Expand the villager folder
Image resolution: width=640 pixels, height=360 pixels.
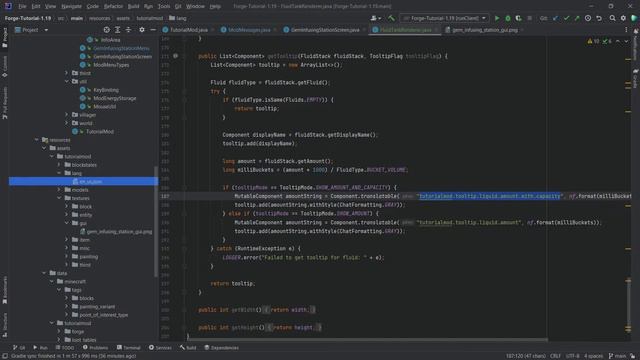coord(67,115)
